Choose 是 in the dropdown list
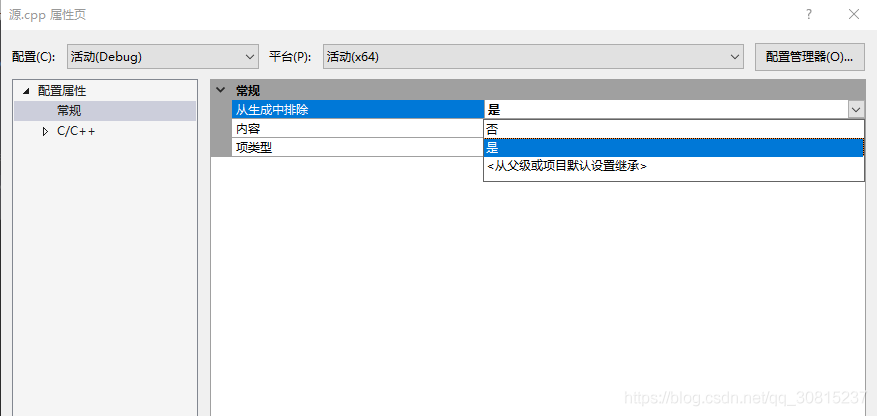Viewport: 877px width, 416px height. tap(674, 148)
